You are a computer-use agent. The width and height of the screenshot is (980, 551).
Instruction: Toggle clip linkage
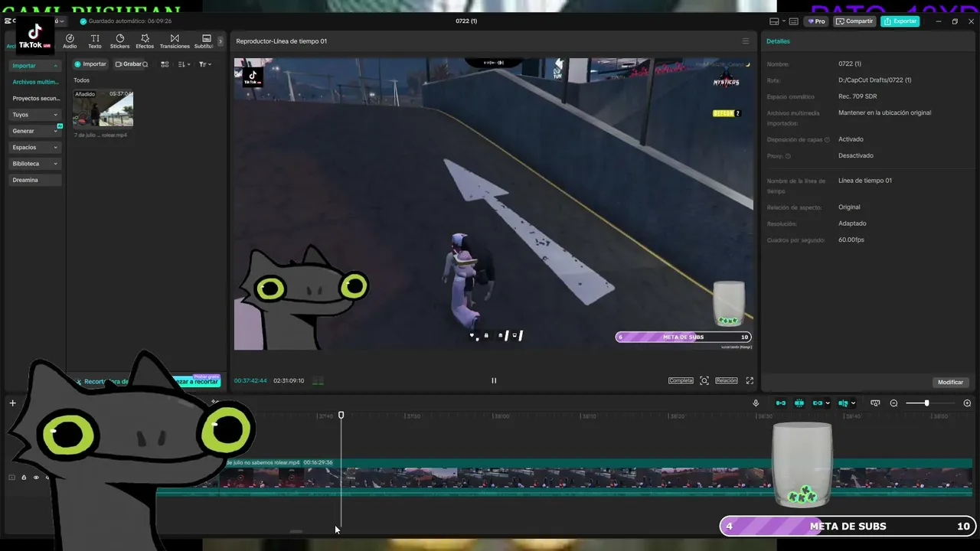(x=817, y=403)
